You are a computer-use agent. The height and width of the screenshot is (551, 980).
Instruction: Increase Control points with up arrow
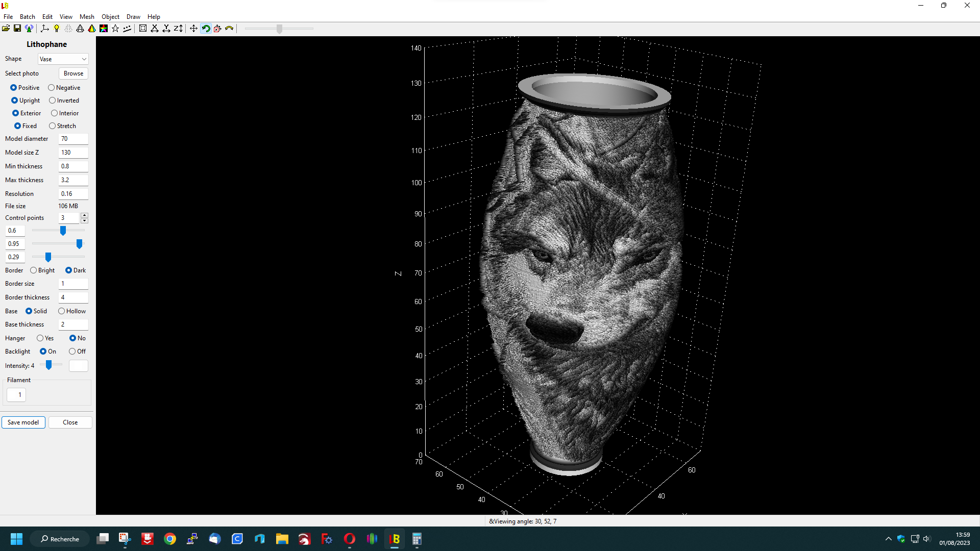coord(84,215)
